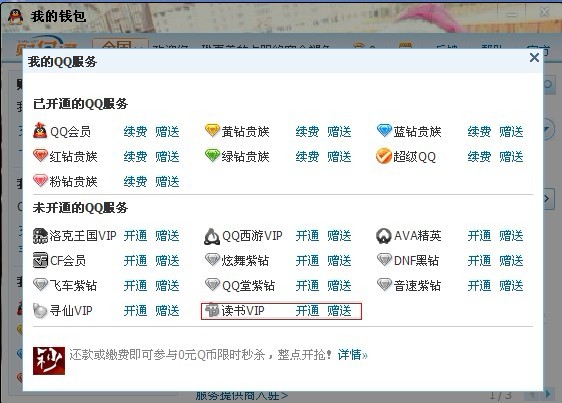Renew 绿钻贵族 via 续费 link
This screenshot has width=562, height=403.
308,157
